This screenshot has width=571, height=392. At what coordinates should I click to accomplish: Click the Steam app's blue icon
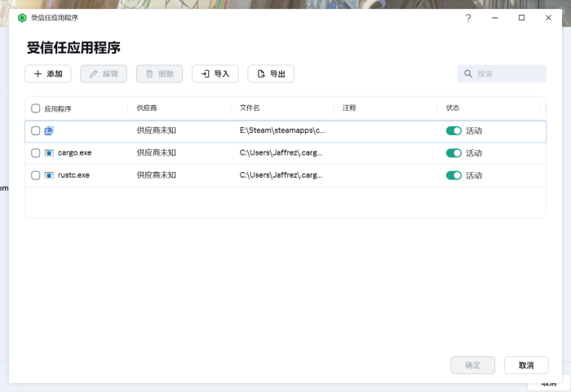(49, 130)
